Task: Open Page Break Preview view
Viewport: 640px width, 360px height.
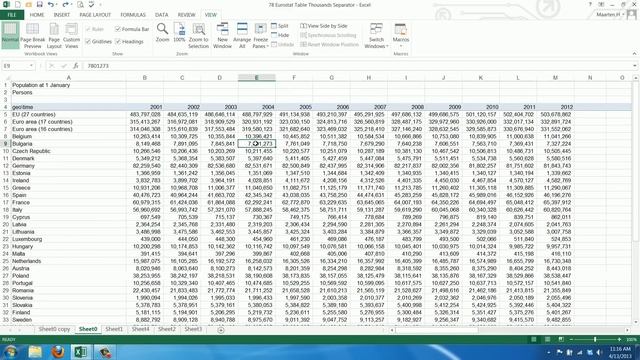Action: (x=32, y=36)
